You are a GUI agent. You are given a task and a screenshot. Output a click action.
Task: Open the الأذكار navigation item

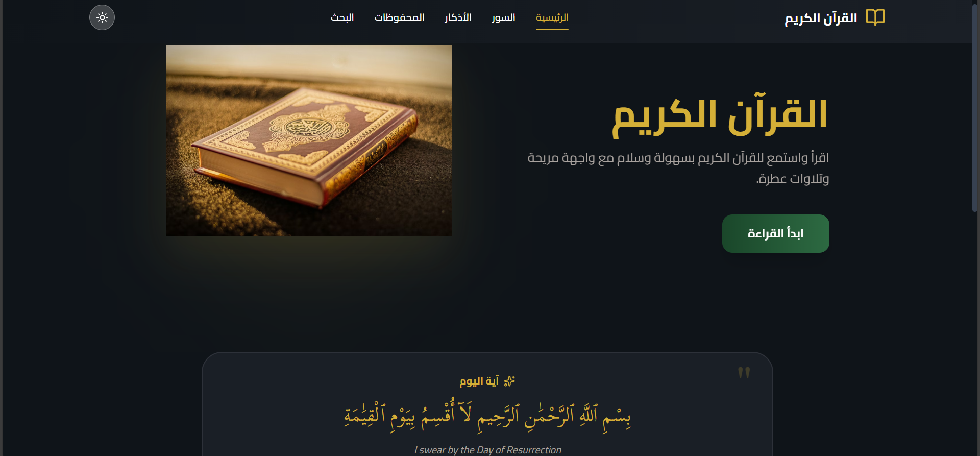pos(458,18)
